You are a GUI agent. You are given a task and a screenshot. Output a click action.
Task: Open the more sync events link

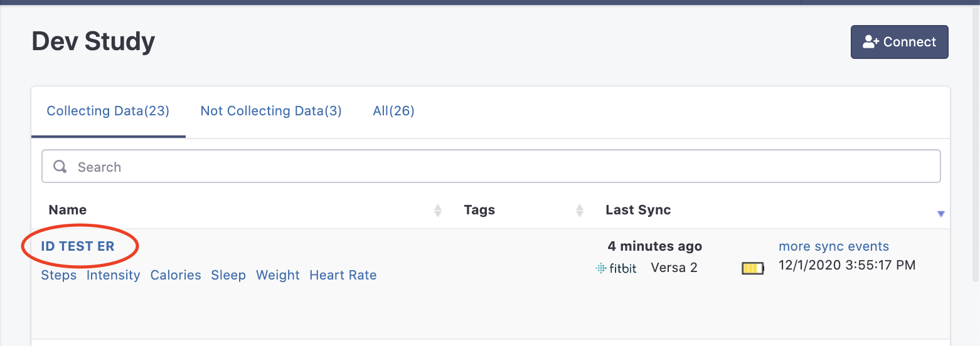[834, 246]
